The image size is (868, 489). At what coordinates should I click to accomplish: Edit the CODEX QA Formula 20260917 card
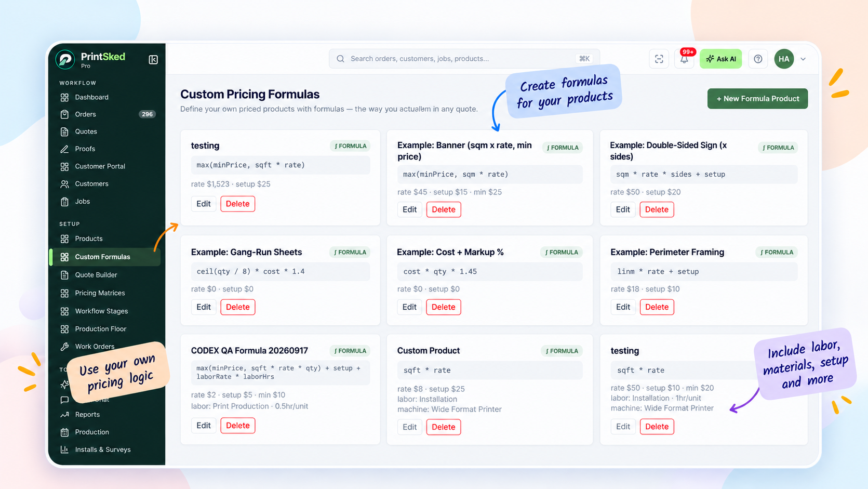pos(203,426)
